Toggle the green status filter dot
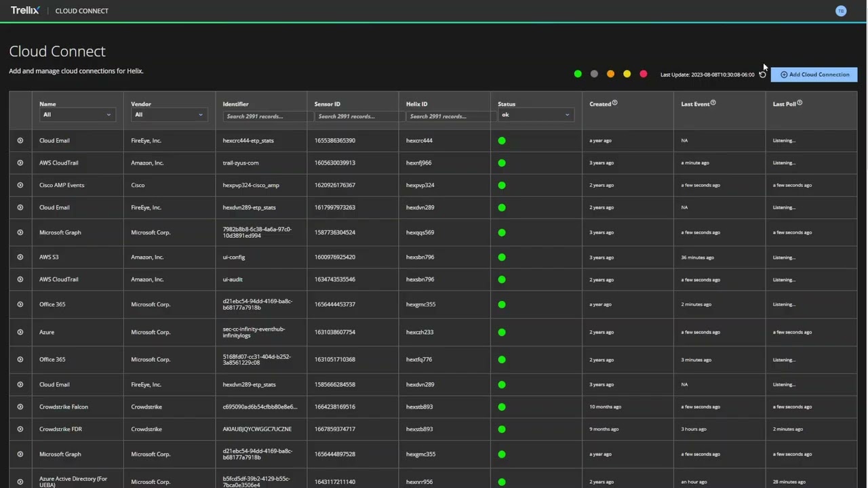This screenshot has height=488, width=868. 578,74
